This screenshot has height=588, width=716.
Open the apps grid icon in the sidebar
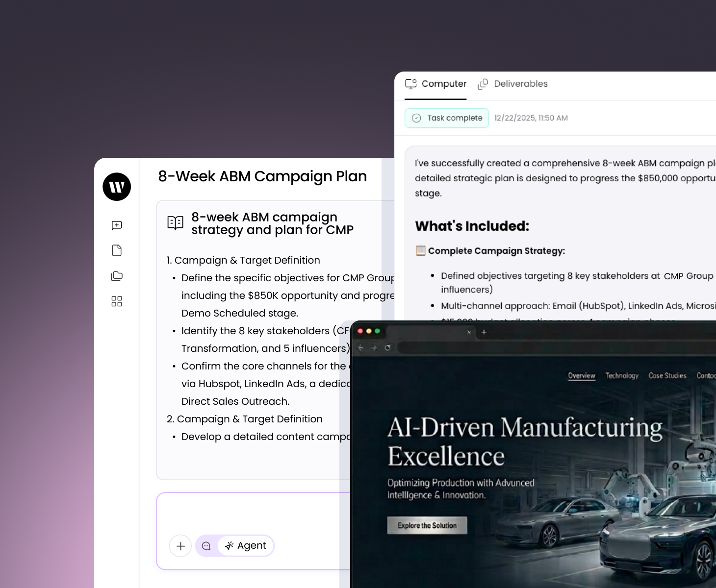pyautogui.click(x=117, y=301)
